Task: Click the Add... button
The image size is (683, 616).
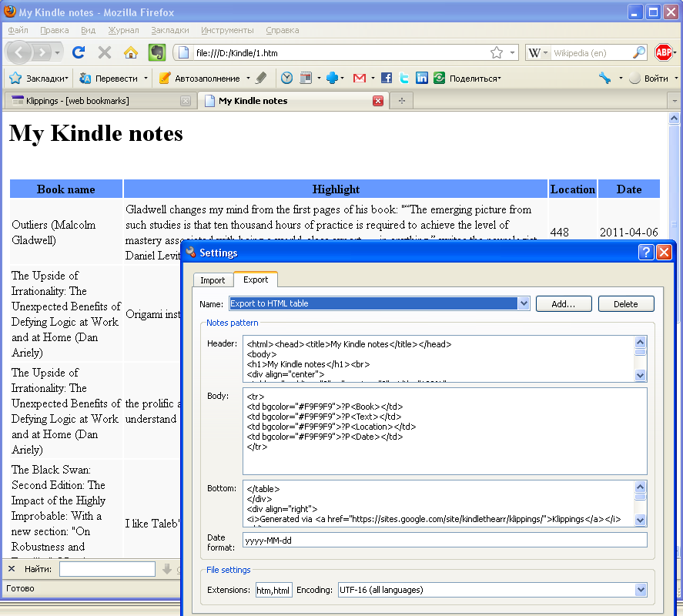Action: (x=563, y=303)
